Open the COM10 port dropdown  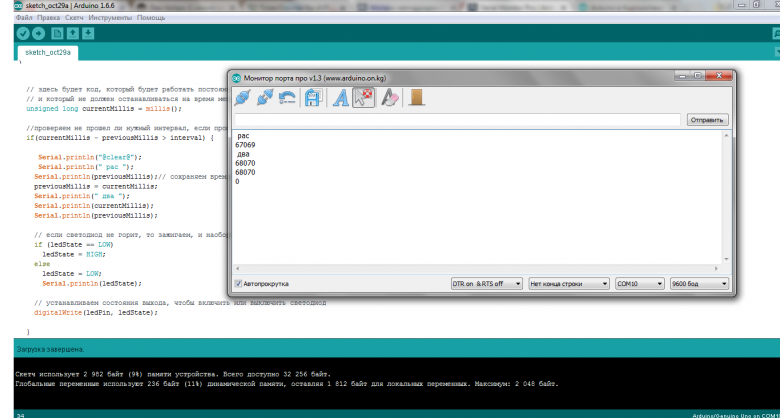[x=640, y=284]
